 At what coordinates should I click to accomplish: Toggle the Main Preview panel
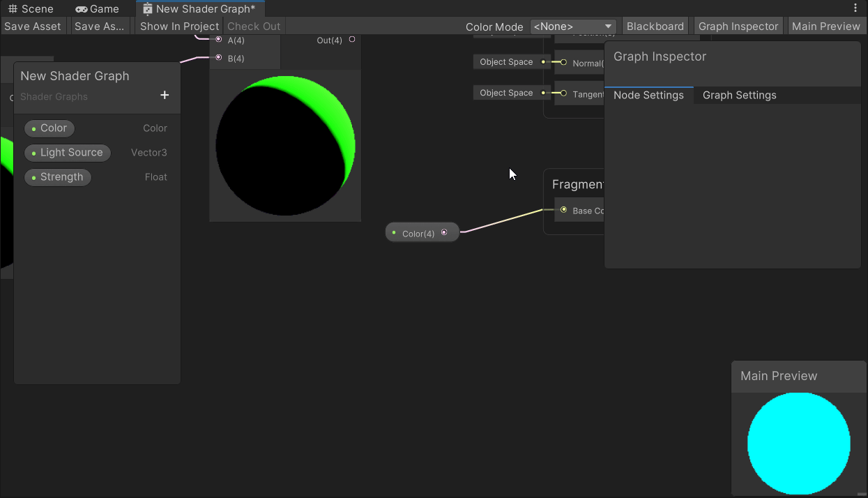[x=826, y=27]
